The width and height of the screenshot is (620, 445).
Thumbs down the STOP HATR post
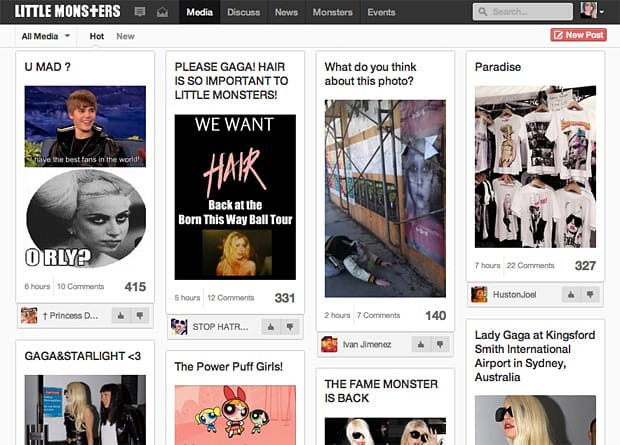click(x=290, y=327)
